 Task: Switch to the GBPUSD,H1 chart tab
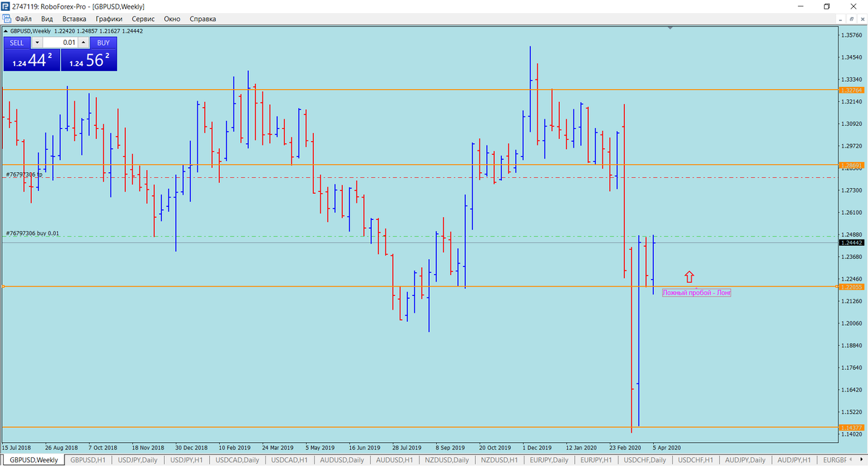(x=88, y=460)
